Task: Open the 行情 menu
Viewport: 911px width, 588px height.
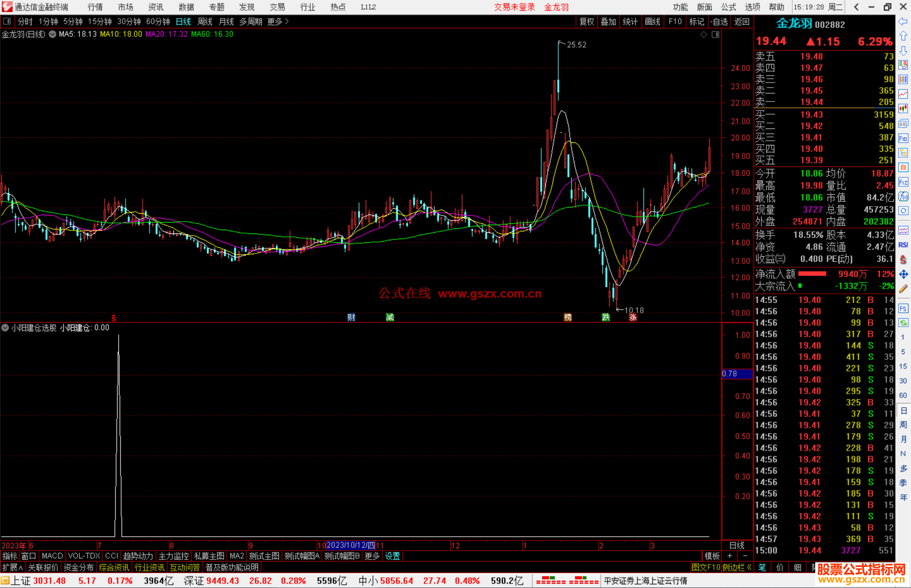Action: click(95, 7)
